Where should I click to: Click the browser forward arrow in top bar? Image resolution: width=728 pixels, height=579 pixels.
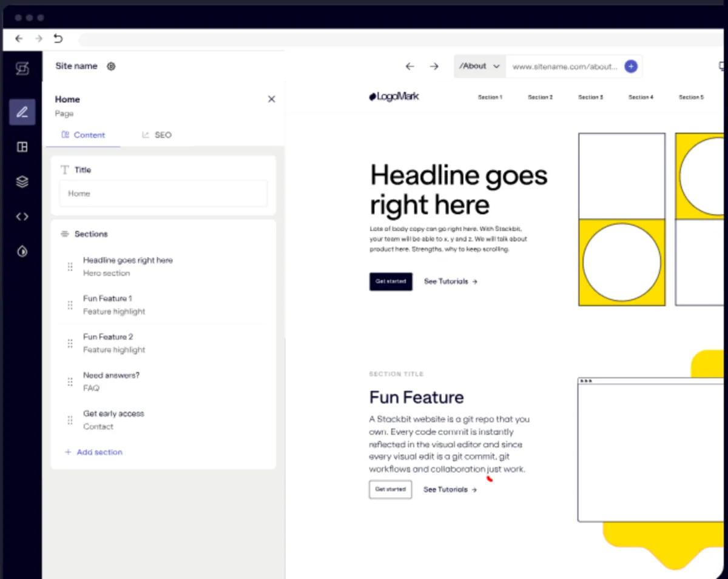coord(39,38)
